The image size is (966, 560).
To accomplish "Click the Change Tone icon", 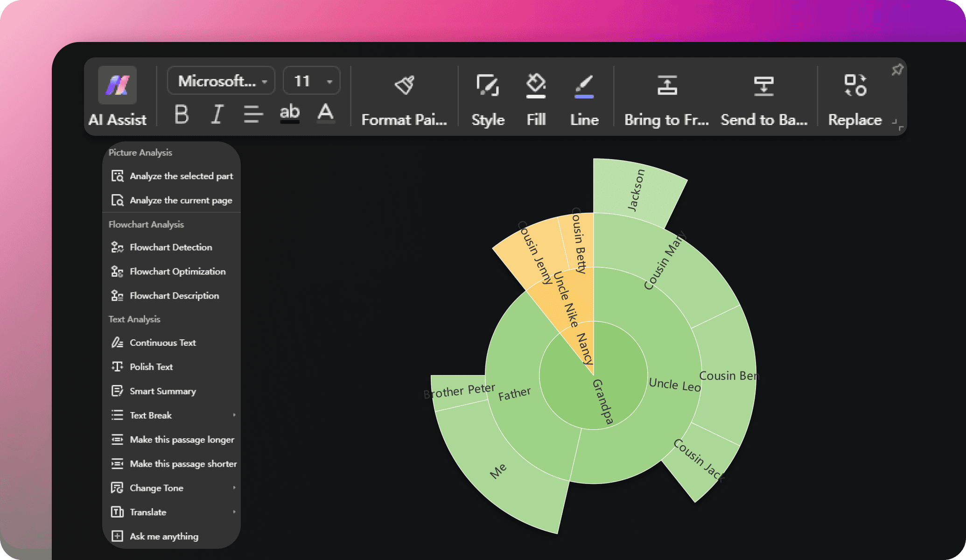I will click(x=117, y=488).
